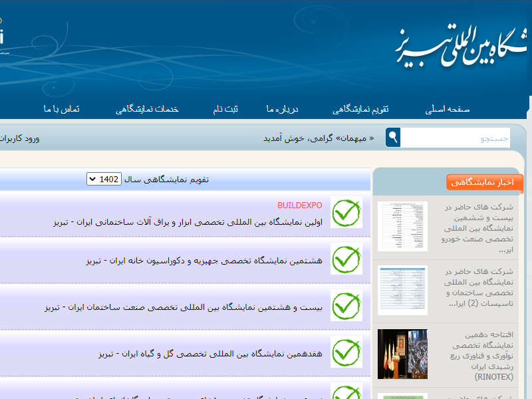This screenshot has height=399, width=532.
Task: Open درباره ما menu item
Action: (x=281, y=109)
